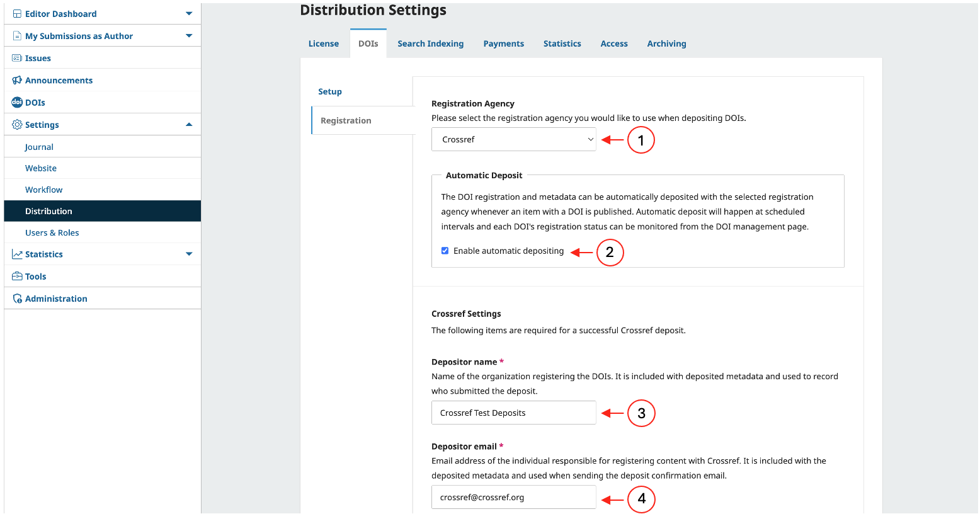The height and width of the screenshot is (514, 980).
Task: Click the Editor Dashboard sidebar icon
Action: pyautogui.click(x=17, y=14)
